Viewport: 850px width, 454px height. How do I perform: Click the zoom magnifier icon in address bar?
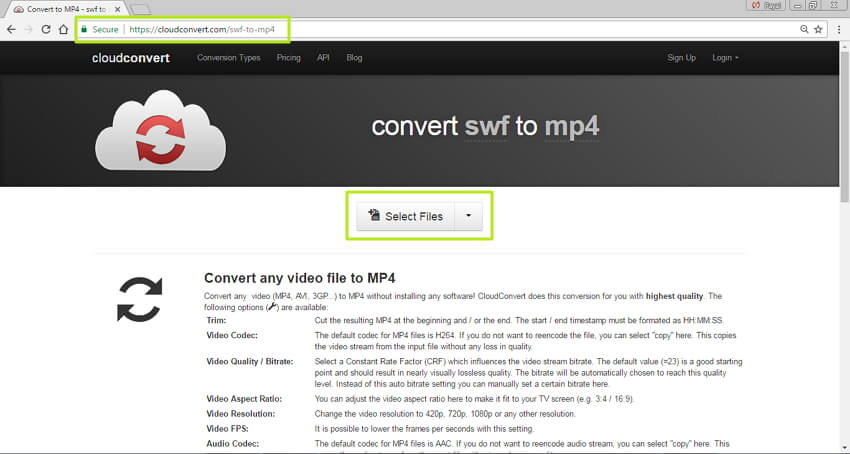[x=804, y=29]
